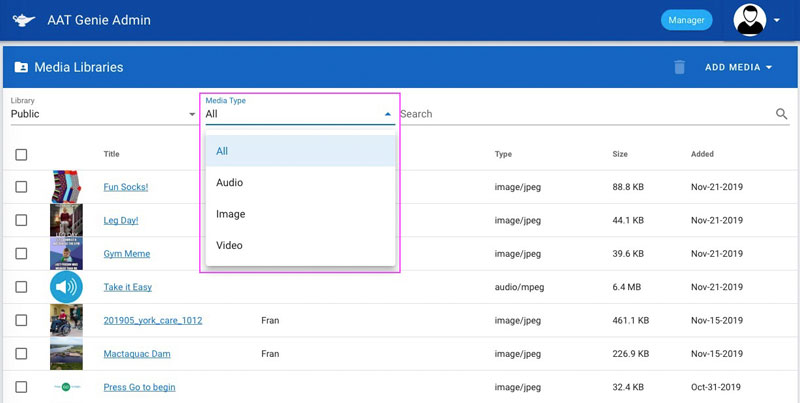This screenshot has height=403, width=800.
Task: Select Video in the media type list
Action: point(229,245)
